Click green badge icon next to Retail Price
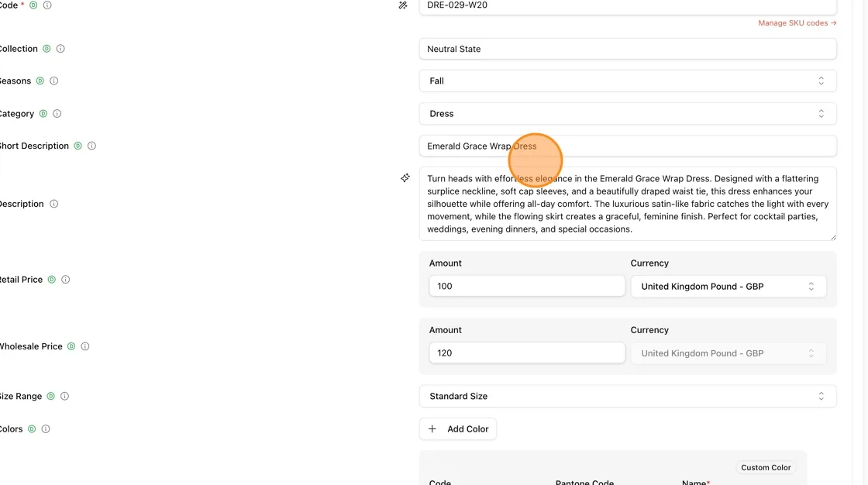 [x=51, y=280]
